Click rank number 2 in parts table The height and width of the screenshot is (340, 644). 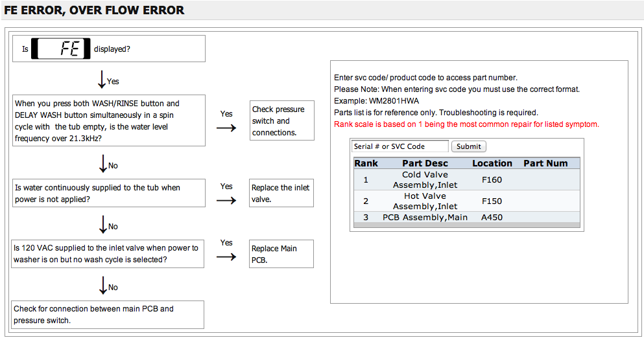pyautogui.click(x=366, y=201)
